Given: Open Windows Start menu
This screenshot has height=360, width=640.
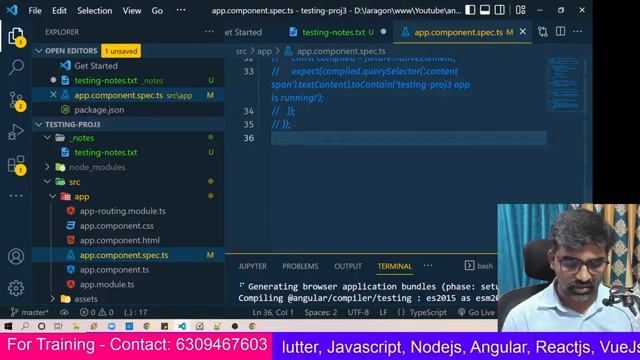Looking at the screenshot, I should [x=8, y=326].
